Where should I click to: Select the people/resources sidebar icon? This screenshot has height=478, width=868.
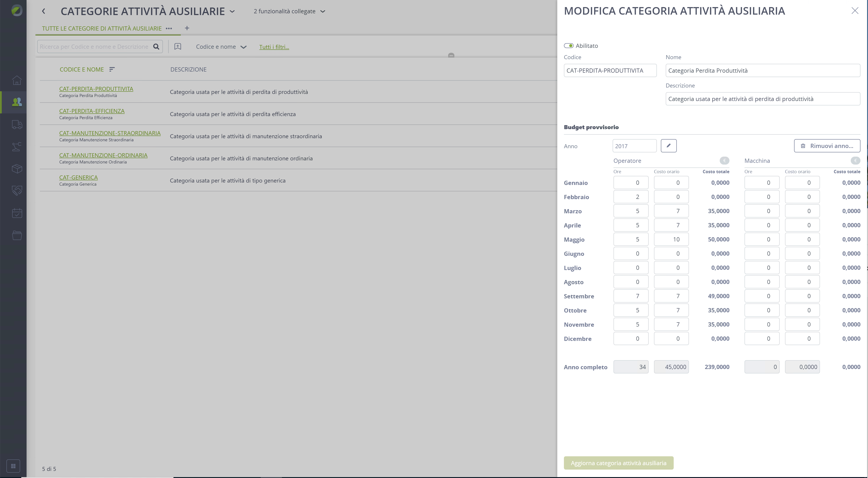[17, 102]
